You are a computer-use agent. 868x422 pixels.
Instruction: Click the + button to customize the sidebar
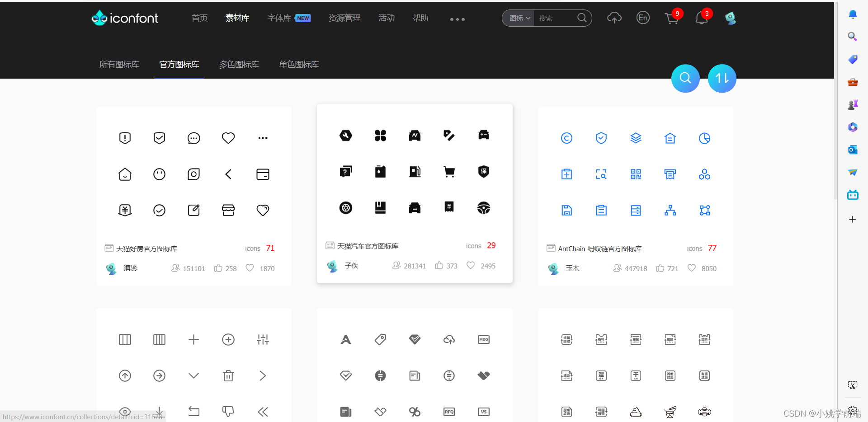(853, 220)
